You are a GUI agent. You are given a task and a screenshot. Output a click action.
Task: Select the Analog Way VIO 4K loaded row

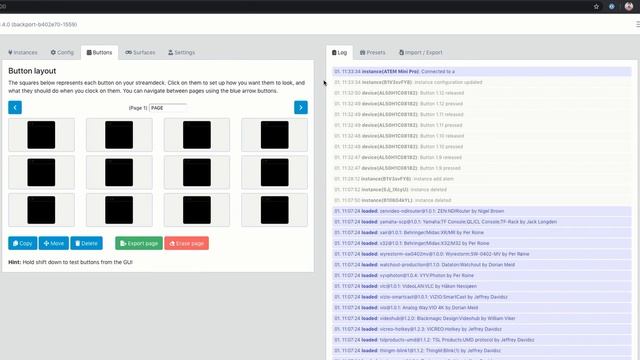482,308
